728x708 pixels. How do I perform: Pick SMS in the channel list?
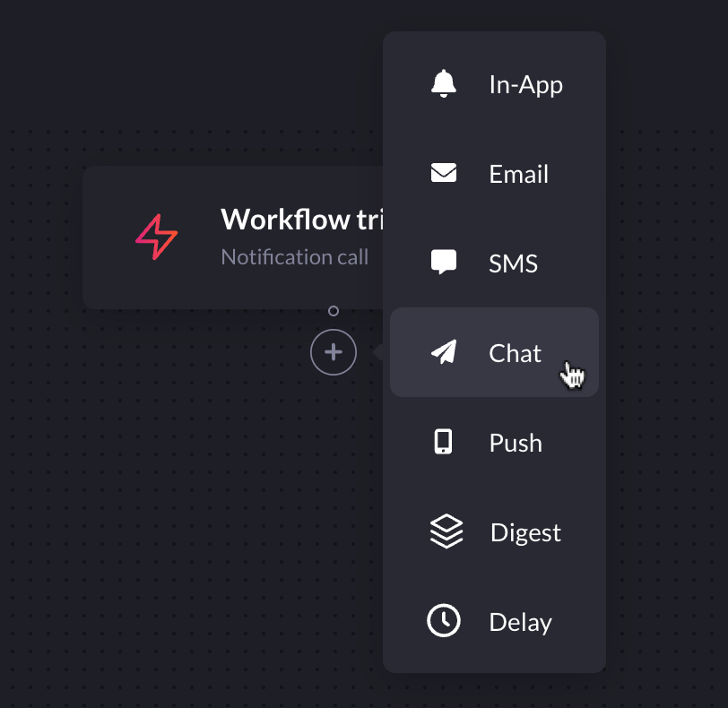pos(495,263)
